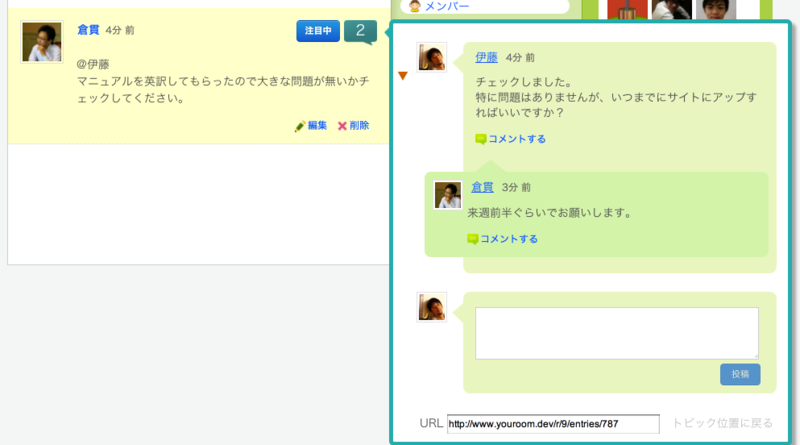The image size is (800, 445).
Task: Focus the new comment text area
Action: [617, 333]
